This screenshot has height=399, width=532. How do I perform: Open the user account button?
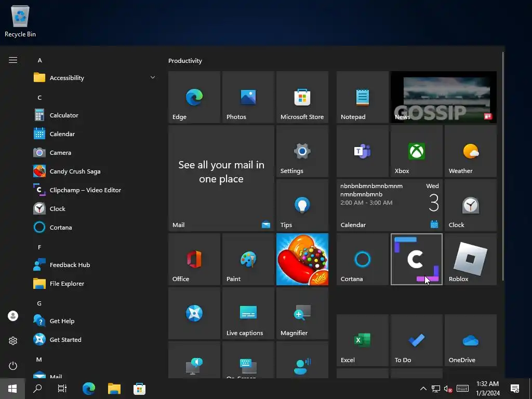13,316
